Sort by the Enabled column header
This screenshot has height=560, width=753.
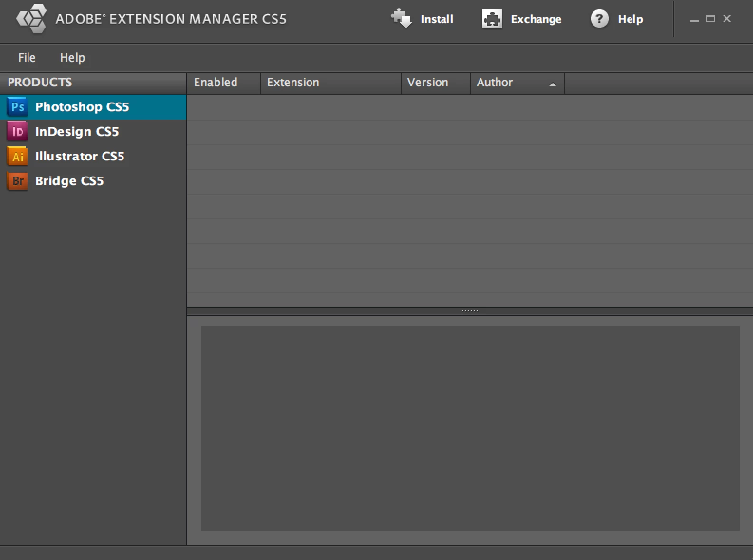[x=224, y=83]
